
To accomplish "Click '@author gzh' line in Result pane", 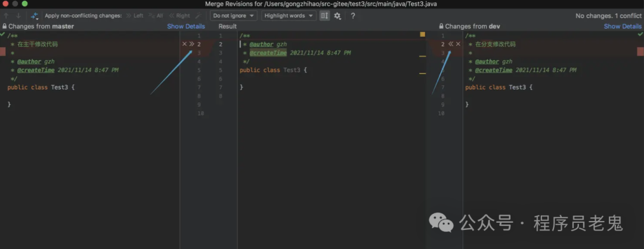I will pos(266,44).
